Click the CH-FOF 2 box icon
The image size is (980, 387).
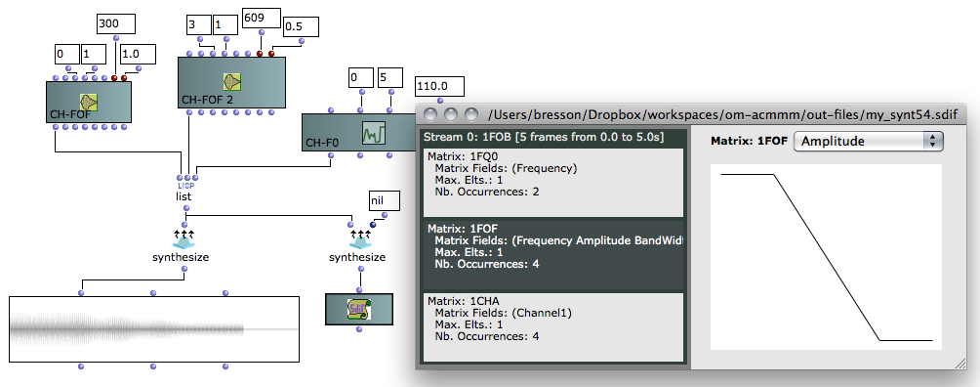pos(232,81)
